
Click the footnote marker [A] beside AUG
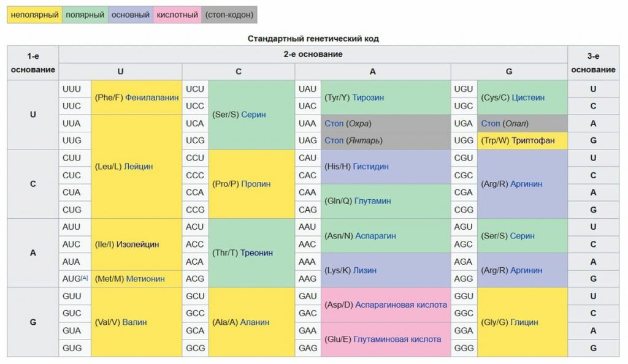85,278
